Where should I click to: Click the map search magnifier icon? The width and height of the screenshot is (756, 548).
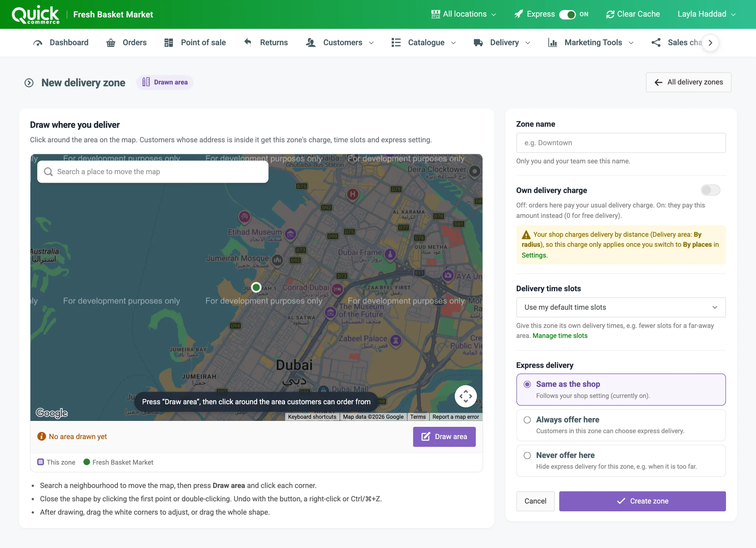click(48, 172)
